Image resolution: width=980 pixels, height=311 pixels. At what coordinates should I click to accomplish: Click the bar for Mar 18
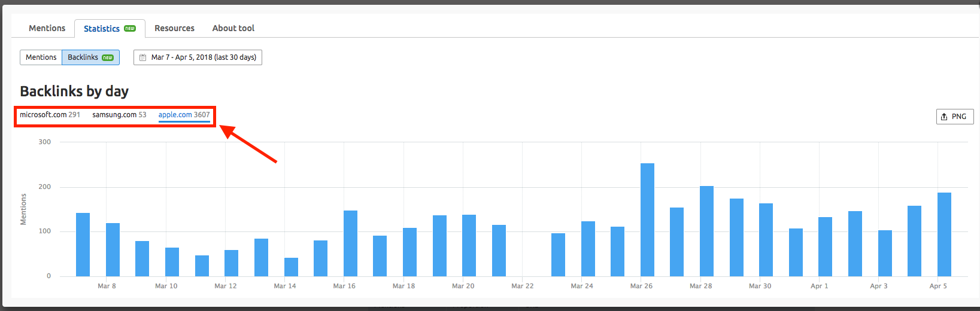(409, 252)
